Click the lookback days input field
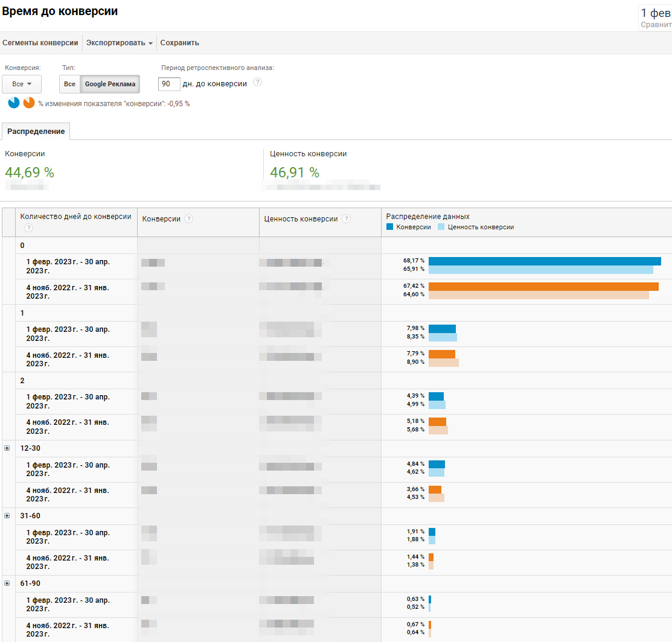The width and height of the screenshot is (672, 642). (169, 84)
